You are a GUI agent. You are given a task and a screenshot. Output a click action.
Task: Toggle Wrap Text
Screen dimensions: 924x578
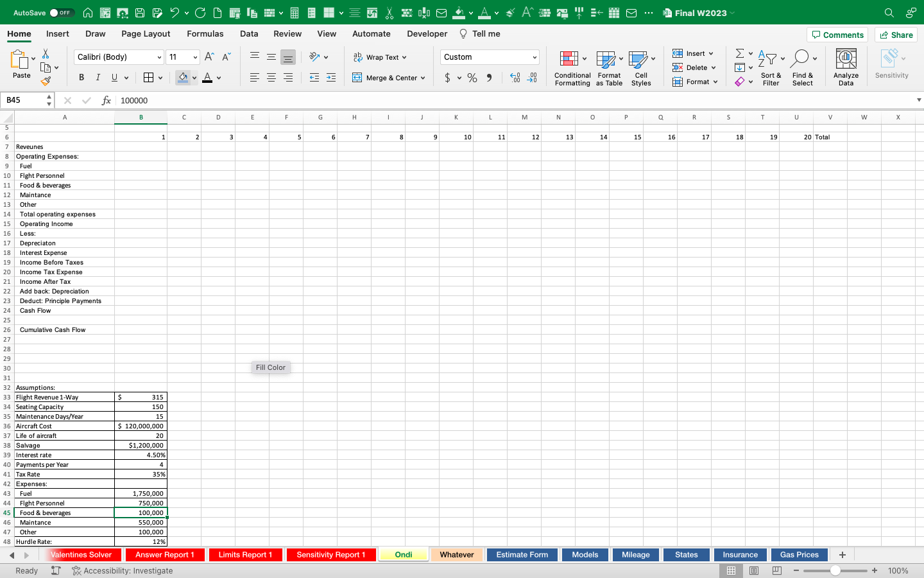tap(380, 57)
